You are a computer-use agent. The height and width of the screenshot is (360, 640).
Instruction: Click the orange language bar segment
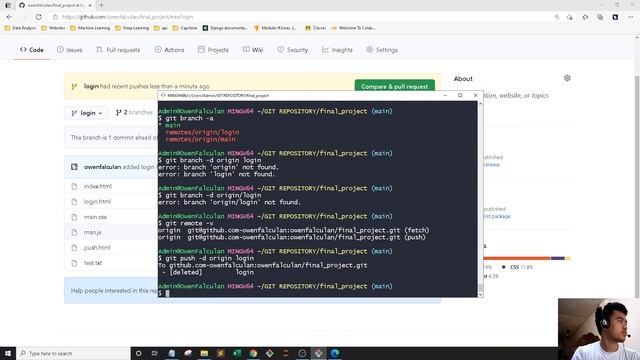pyautogui.click(x=517, y=258)
